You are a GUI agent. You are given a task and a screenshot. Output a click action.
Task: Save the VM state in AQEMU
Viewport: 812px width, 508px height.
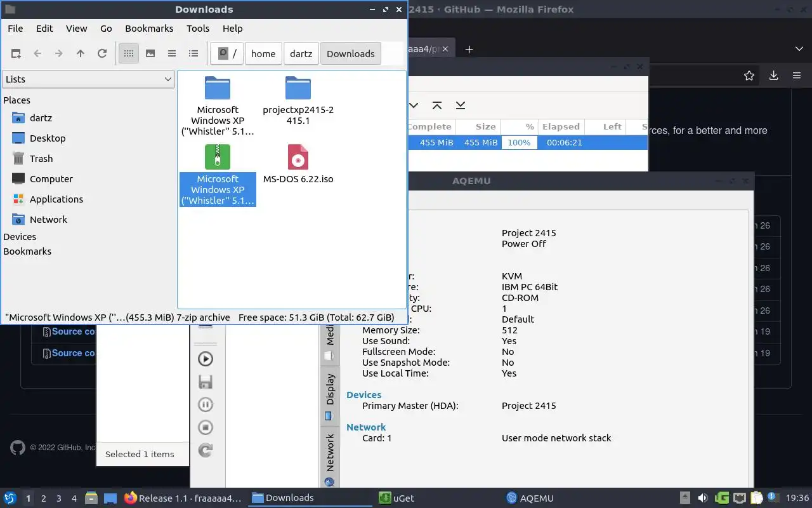[206, 382]
